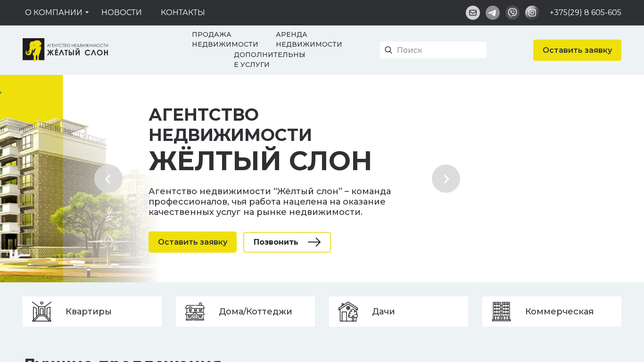Open the НОВОСТИ menu item

pyautogui.click(x=122, y=13)
